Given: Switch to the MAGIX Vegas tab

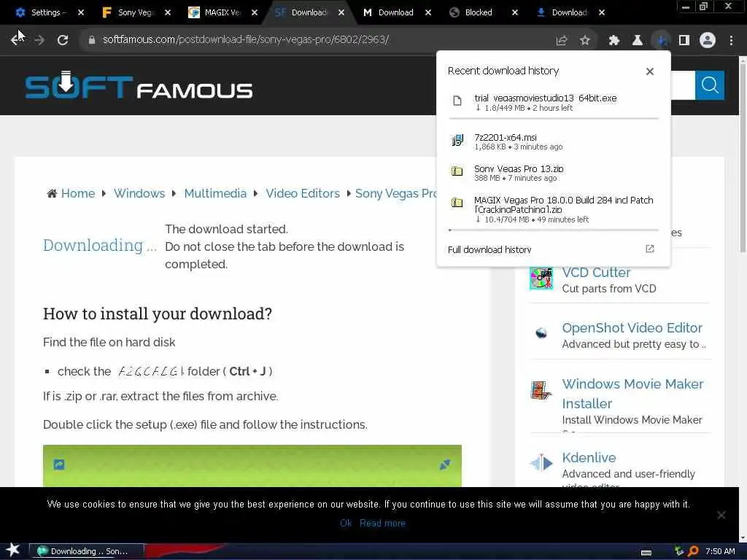Looking at the screenshot, I should (x=217, y=12).
